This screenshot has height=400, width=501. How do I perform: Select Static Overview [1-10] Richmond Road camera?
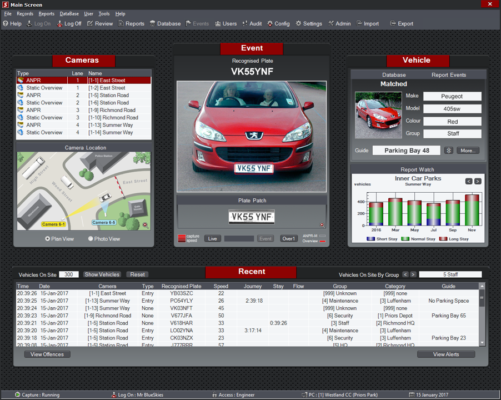coord(84,117)
